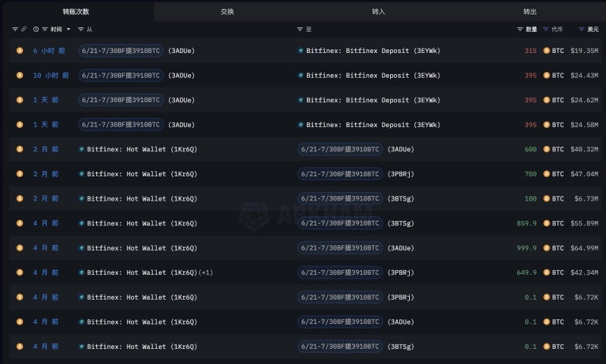Open the 3PBRj recipient label in the $47.04M row
606x364 pixels.
pos(401,174)
